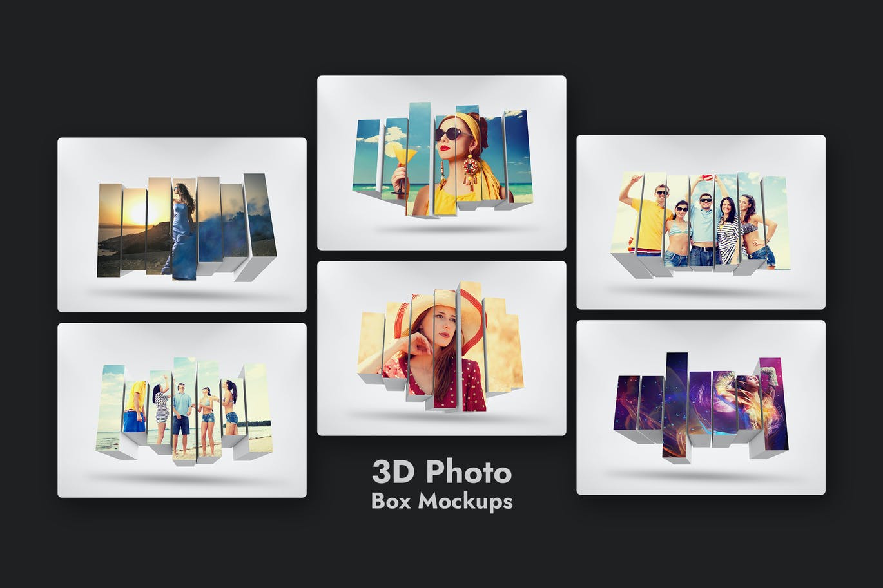
Task: Click the '3D Photo' title text
Action: [441, 472]
